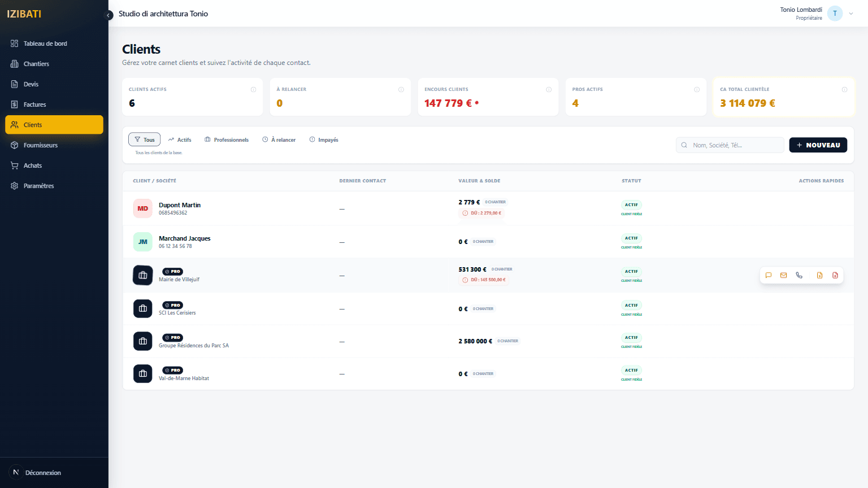Go to Chantiers in the sidebar
The width and height of the screenshot is (868, 488).
click(x=36, y=64)
